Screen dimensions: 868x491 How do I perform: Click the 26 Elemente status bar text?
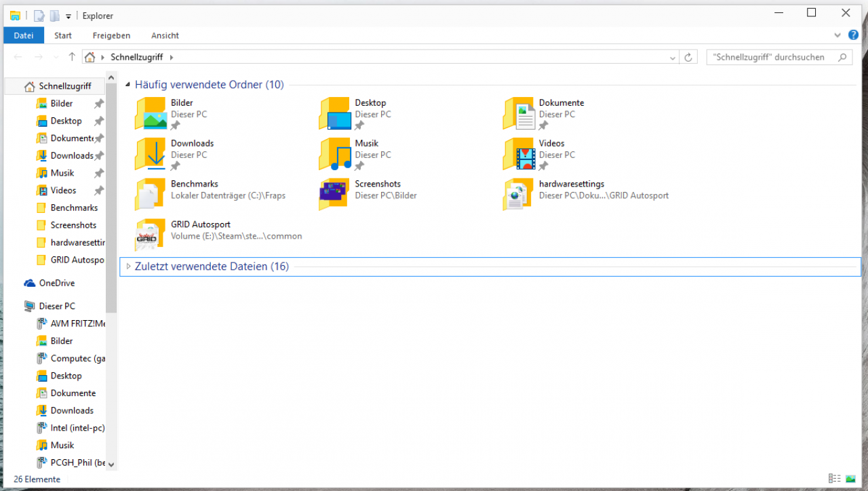(37, 479)
